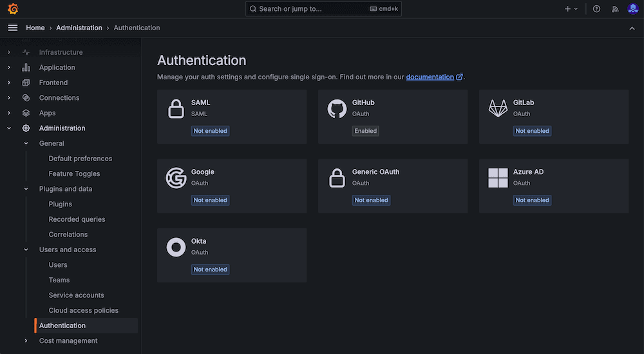The image size is (644, 354).
Task: Click the plus add new icon
Action: click(567, 8)
